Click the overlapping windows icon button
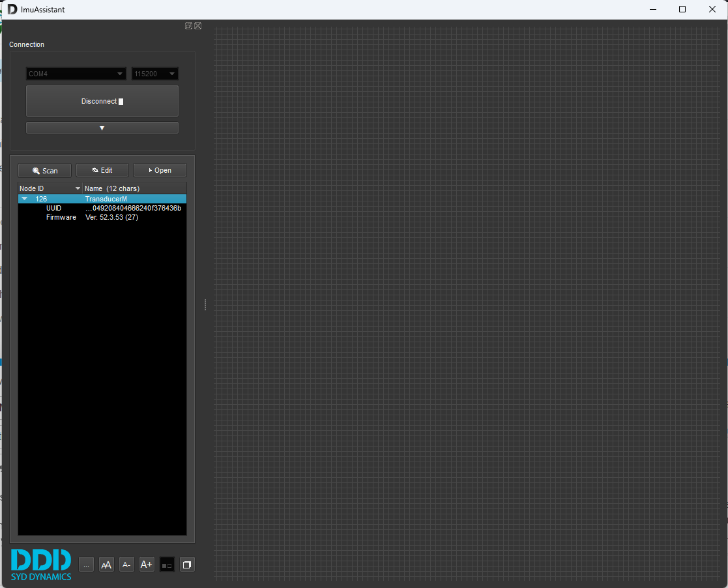728x588 pixels. pos(187,565)
